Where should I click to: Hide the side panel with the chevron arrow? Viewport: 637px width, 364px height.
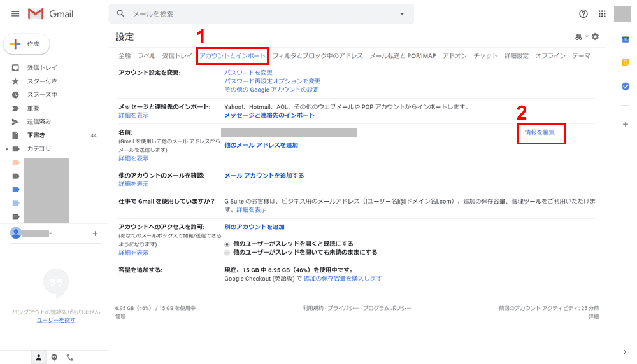(625, 352)
